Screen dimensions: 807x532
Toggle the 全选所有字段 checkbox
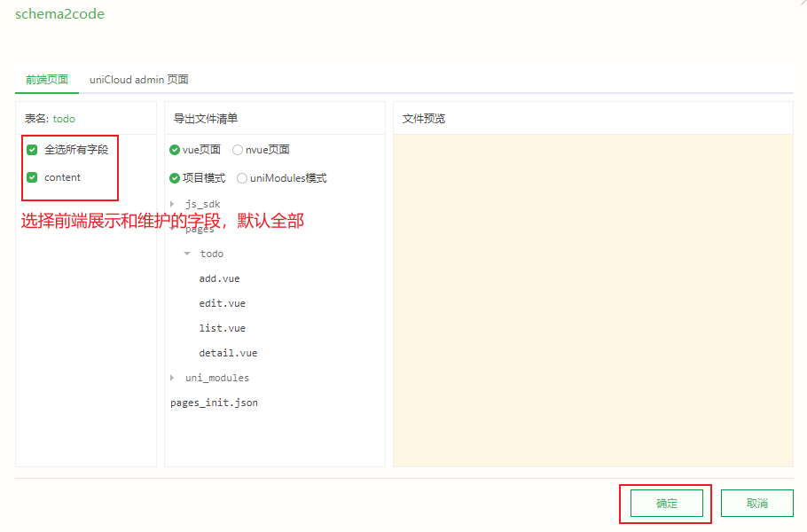[34, 150]
